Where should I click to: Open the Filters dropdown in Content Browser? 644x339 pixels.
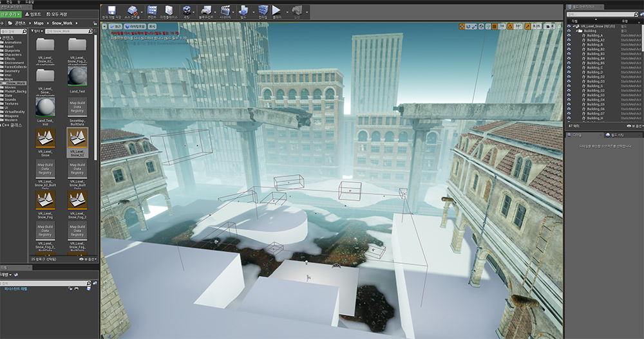(36, 31)
